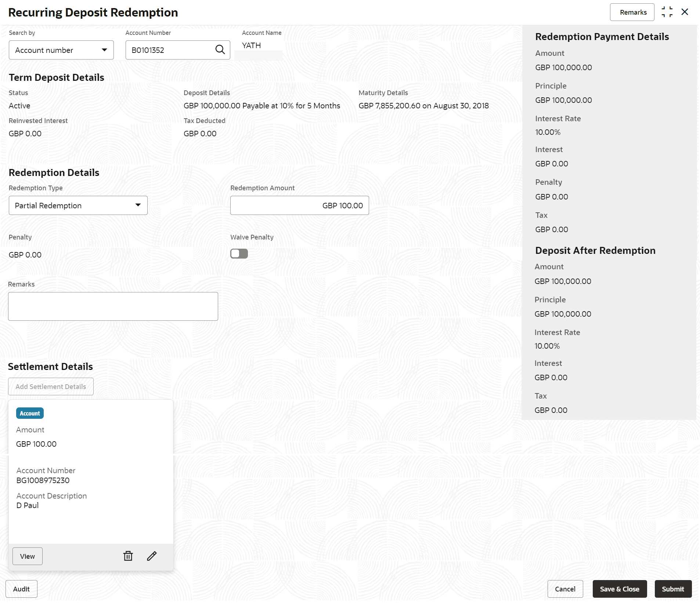This screenshot has width=700, height=608.
Task: Click the Partial Redemption dropdown arrow
Action: [138, 205]
